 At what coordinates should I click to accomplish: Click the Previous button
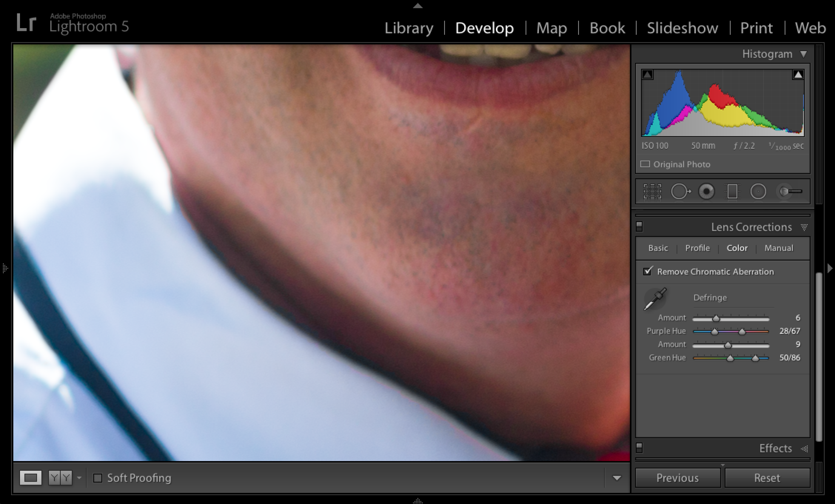[x=677, y=478]
